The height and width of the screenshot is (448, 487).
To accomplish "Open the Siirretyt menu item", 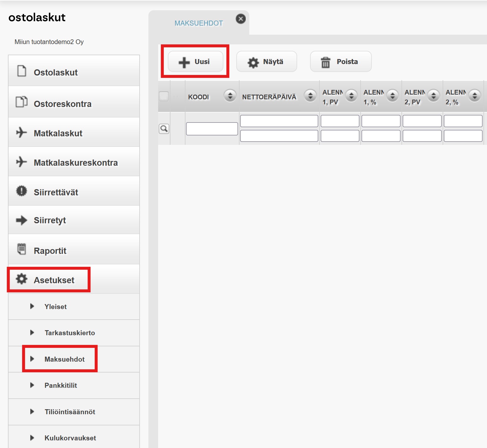I will (x=74, y=220).
